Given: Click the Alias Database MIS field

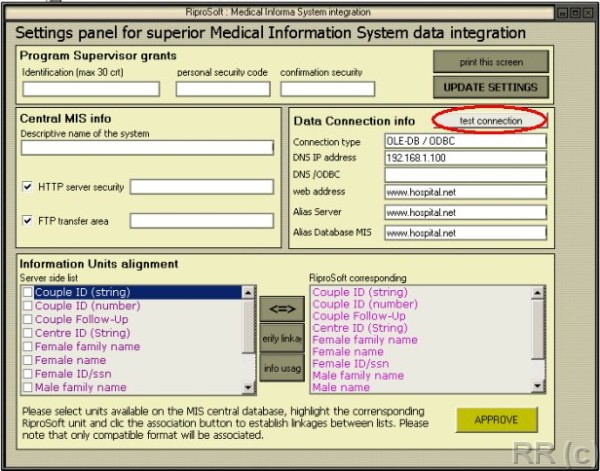Looking at the screenshot, I should click(466, 233).
